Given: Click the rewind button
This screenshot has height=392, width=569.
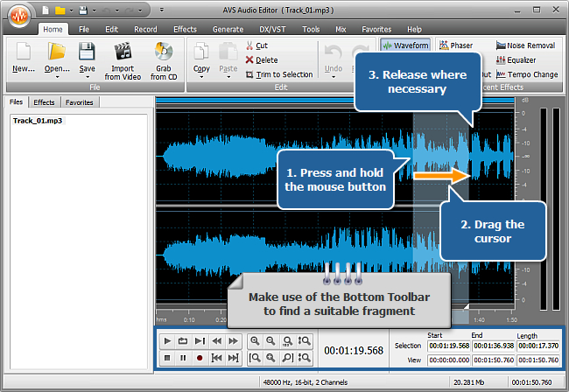Looking at the screenshot, I should click(x=216, y=341).
